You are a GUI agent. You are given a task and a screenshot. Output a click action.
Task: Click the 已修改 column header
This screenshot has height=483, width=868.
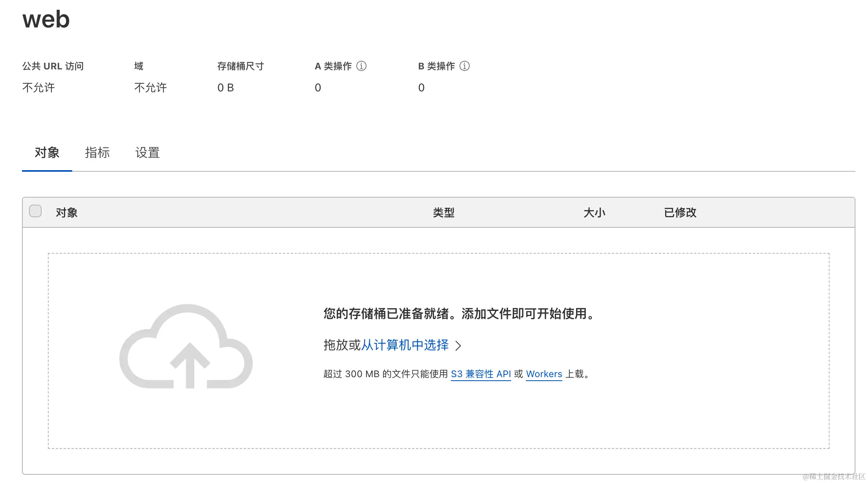click(x=680, y=212)
